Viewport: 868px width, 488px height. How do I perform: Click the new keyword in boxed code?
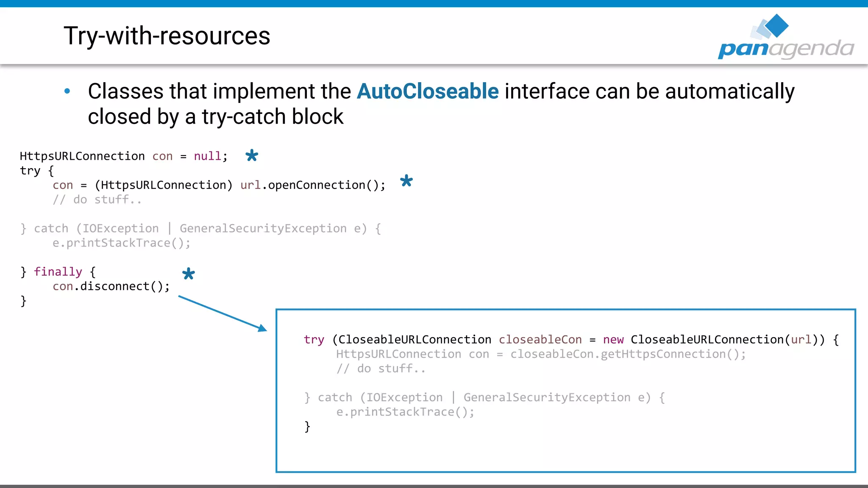[613, 340]
